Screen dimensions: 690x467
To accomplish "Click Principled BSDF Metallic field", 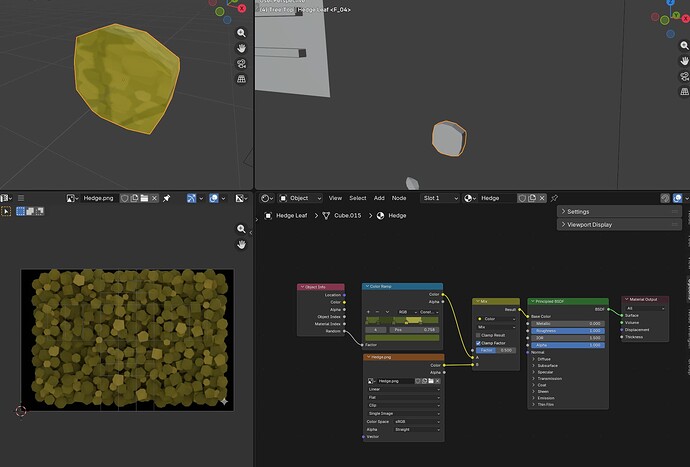I will (x=568, y=324).
